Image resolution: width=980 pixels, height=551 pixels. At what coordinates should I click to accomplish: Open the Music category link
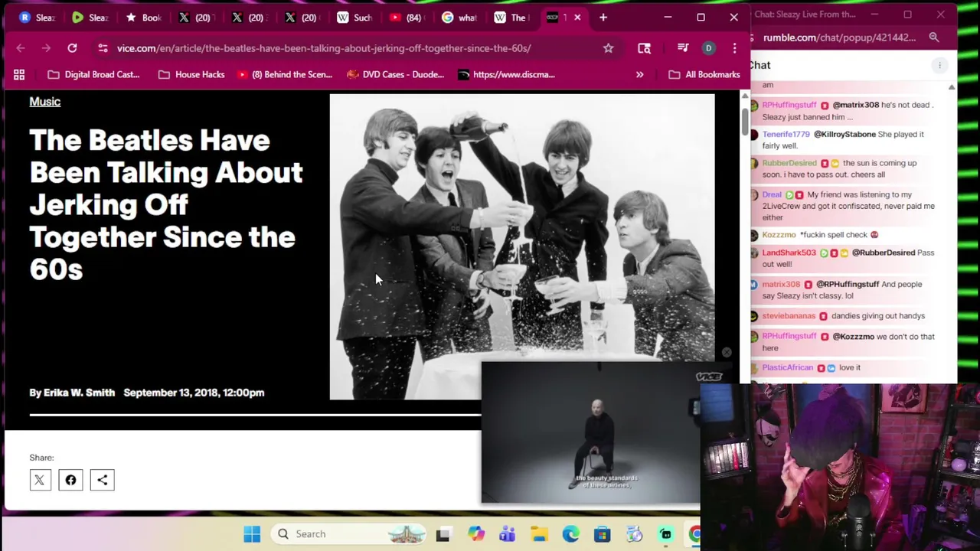point(45,102)
